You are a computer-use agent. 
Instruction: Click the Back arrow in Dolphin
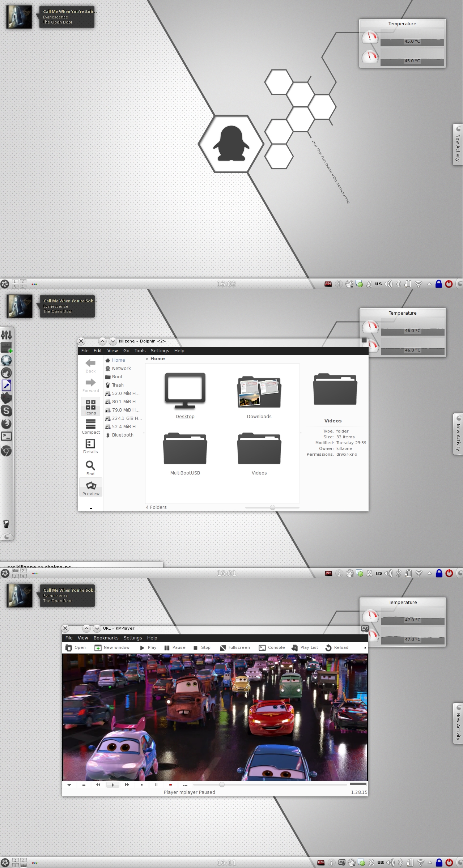(x=90, y=366)
